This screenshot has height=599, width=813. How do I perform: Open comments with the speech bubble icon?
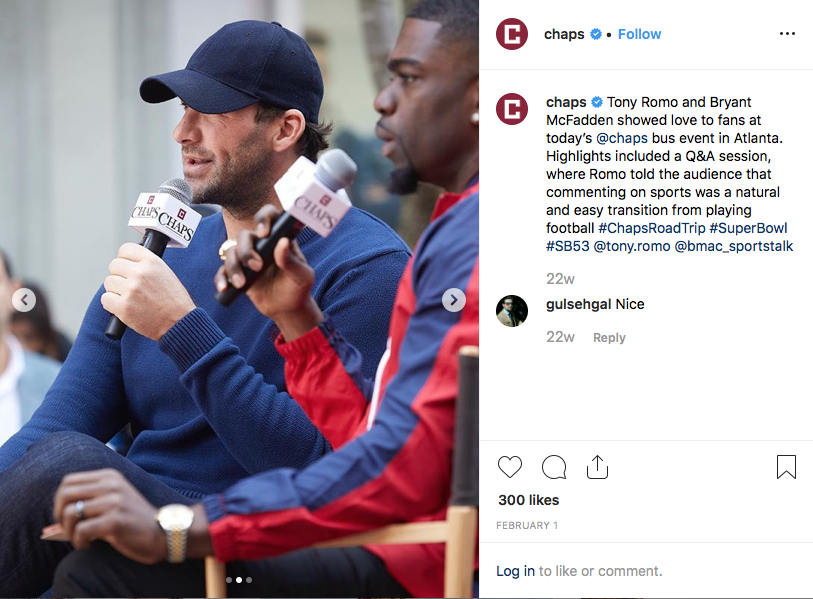(x=554, y=467)
